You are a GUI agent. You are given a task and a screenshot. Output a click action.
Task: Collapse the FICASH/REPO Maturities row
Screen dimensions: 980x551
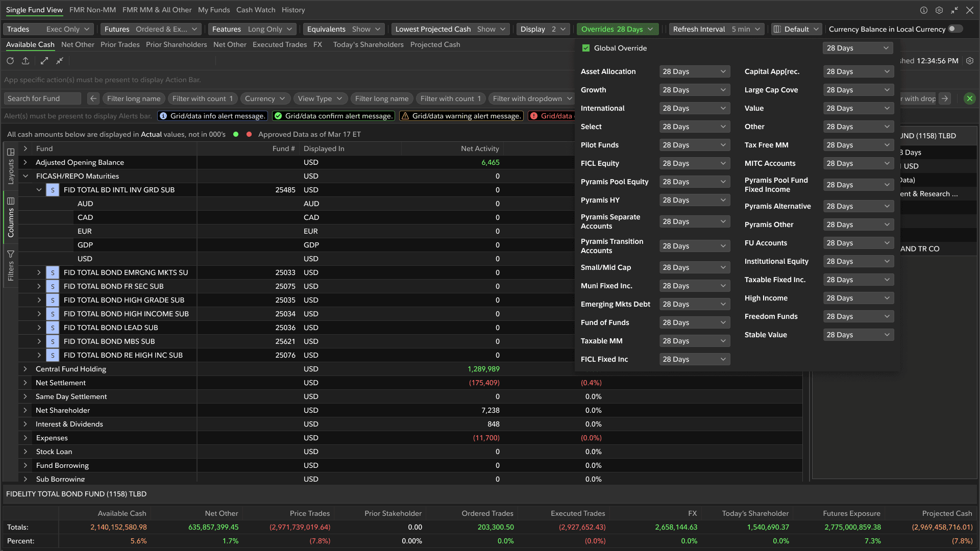[25, 176]
